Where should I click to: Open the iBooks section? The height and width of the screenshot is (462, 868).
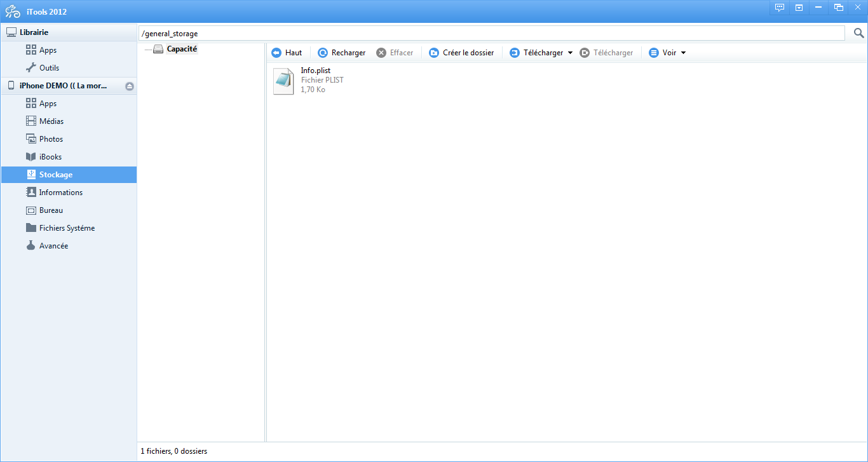tap(68, 157)
